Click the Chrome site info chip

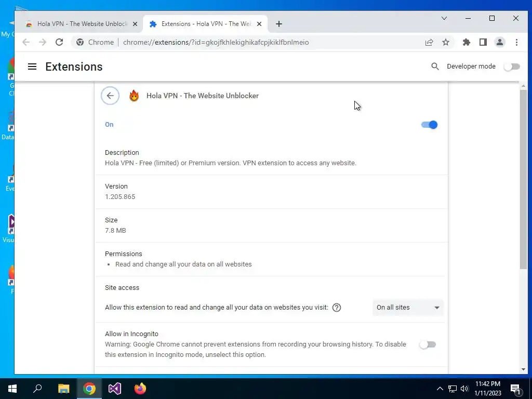[x=96, y=42]
